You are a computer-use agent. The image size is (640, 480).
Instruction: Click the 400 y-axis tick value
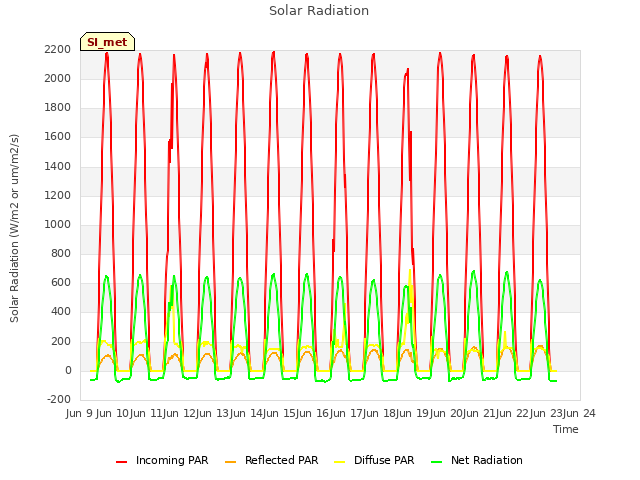click(61, 312)
